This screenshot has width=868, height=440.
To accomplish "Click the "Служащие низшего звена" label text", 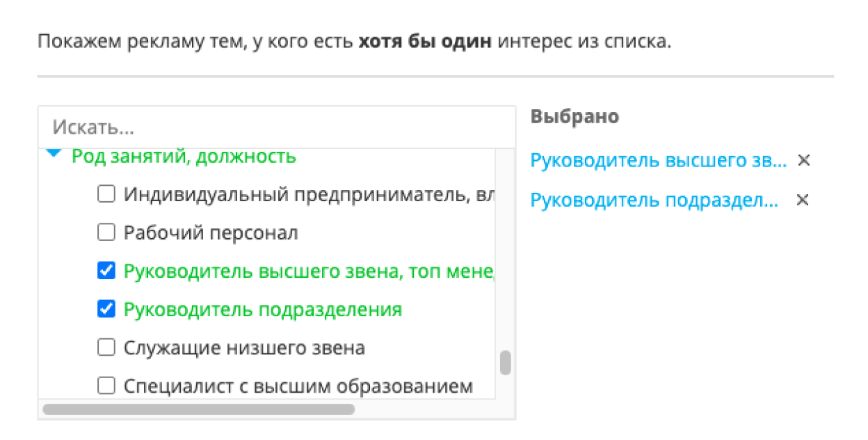I will pos(244,347).
